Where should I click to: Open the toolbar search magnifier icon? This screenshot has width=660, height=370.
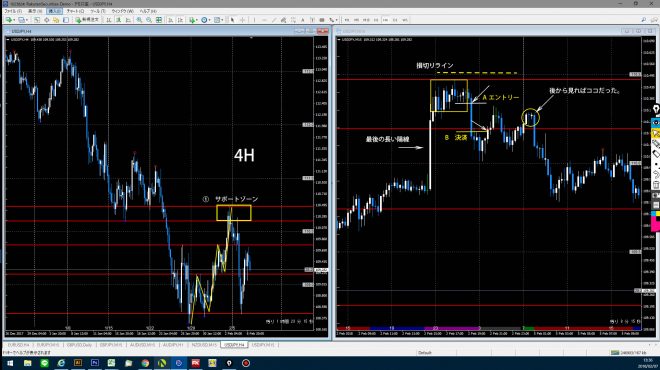click(x=644, y=20)
